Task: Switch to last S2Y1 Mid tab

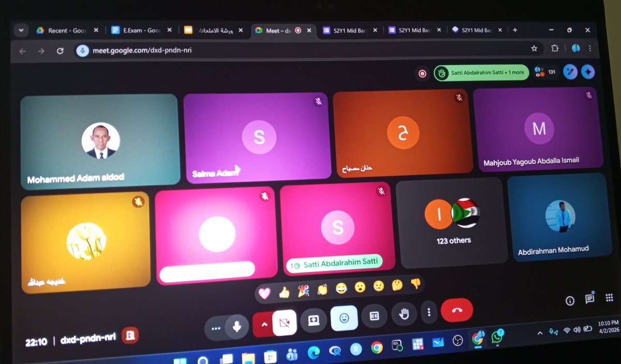Action: click(477, 30)
